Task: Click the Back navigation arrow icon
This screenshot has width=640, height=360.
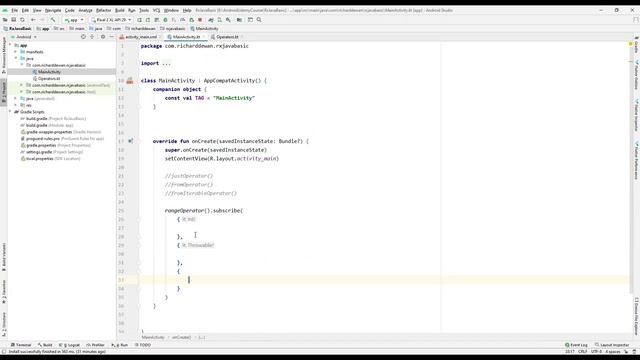Action: 33,20
